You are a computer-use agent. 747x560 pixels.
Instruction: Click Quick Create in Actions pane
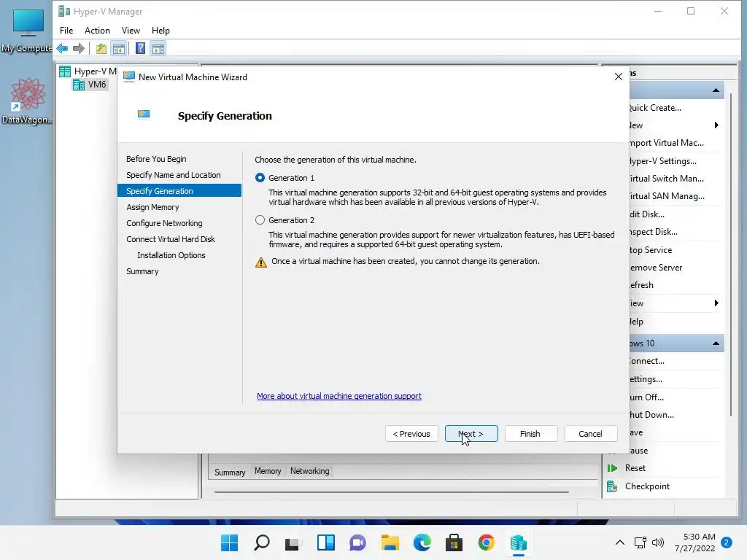[x=655, y=108]
